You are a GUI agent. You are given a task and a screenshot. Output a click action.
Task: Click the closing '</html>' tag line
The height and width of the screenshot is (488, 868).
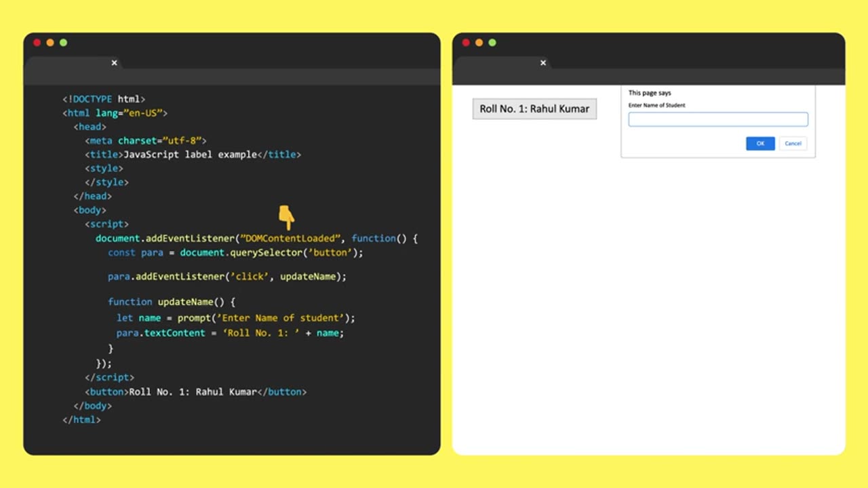[81, 420]
